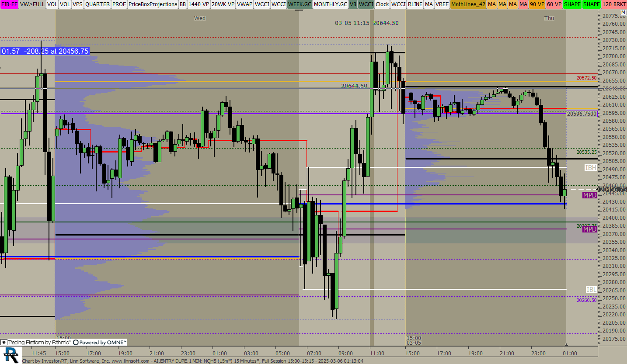Click the IBH initial balance high label
Viewport: 627px width, 364px height.
point(591,168)
